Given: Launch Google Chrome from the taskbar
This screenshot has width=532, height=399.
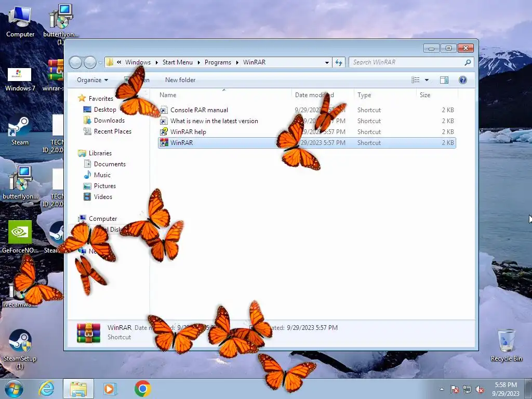Looking at the screenshot, I should pos(142,389).
